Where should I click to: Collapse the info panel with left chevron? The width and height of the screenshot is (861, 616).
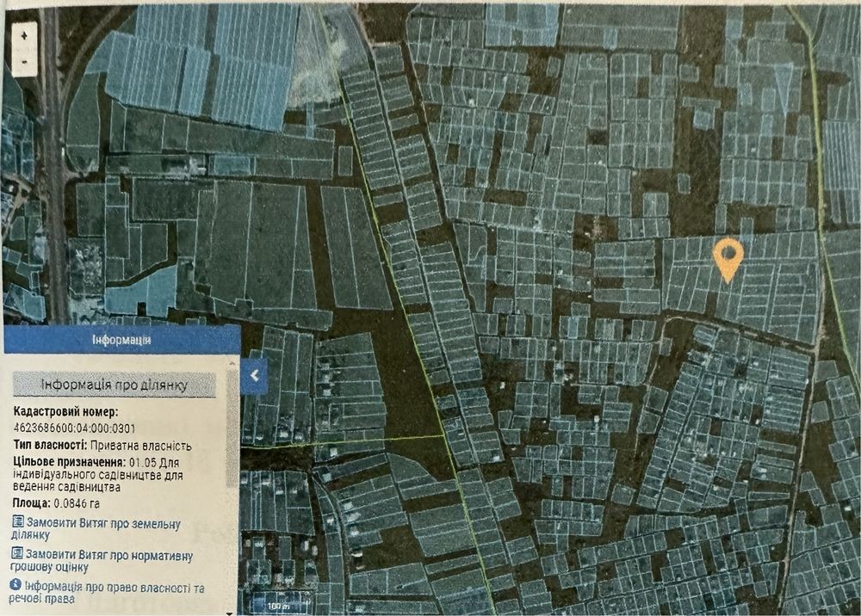[x=254, y=376]
